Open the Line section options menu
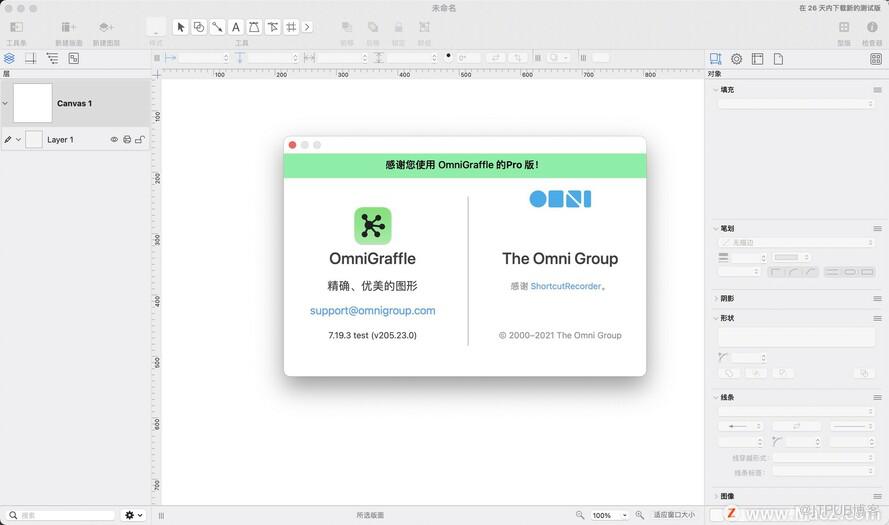 click(877, 397)
